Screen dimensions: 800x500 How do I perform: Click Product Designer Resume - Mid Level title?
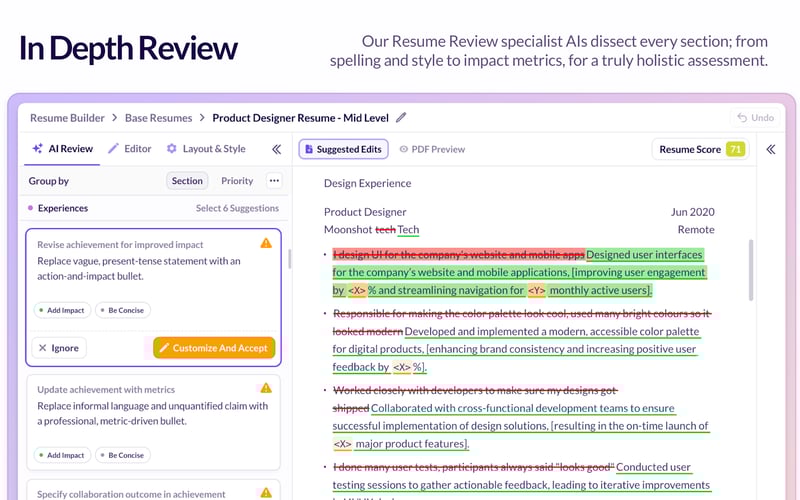[301, 118]
